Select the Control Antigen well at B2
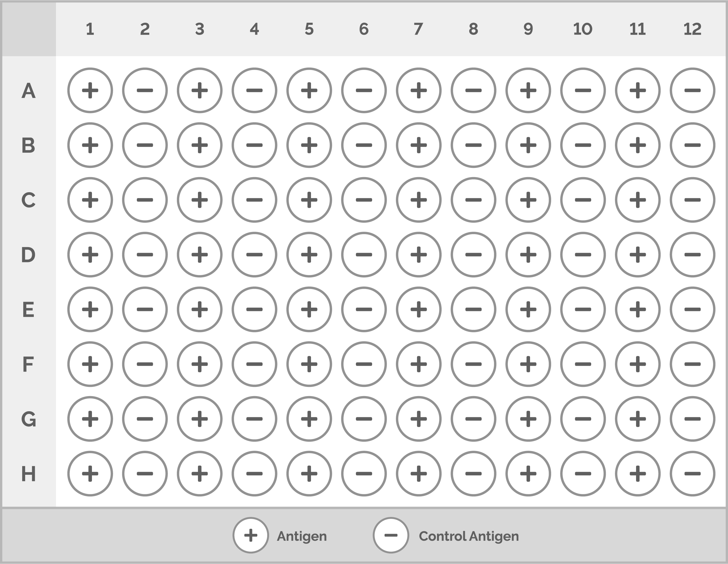 145,145
